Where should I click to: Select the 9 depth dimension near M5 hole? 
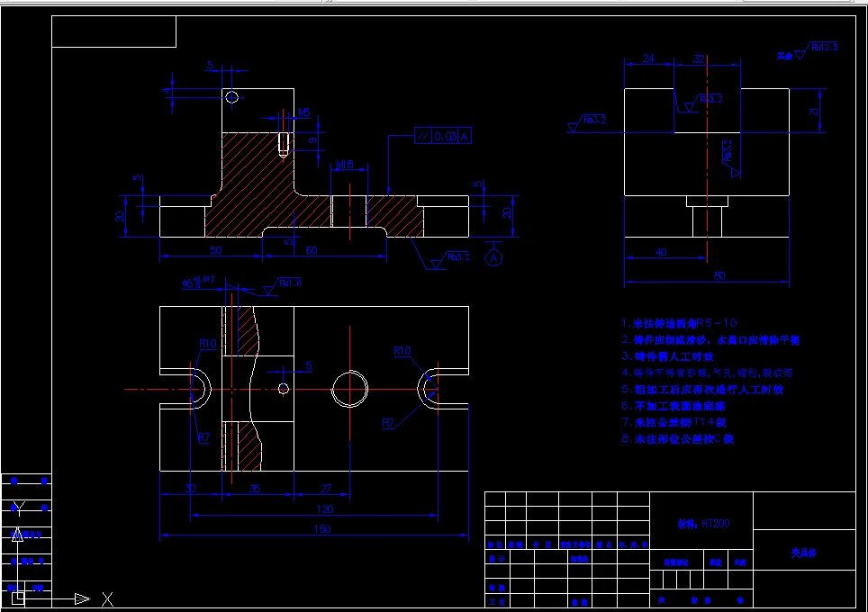coord(314,140)
